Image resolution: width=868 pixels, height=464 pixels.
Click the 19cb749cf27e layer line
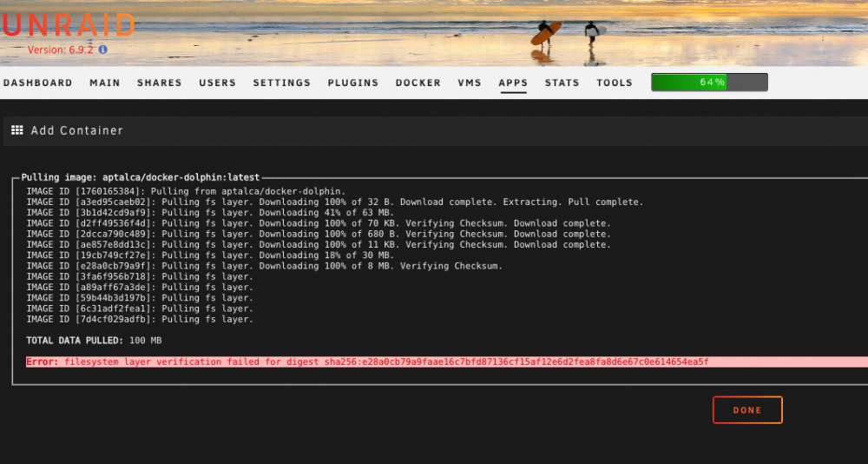coord(210,255)
